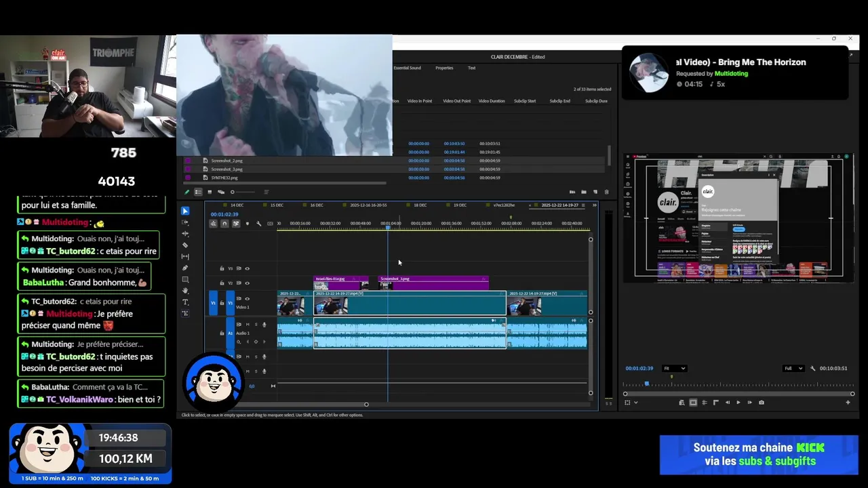Screen dimensions: 868x488
Task: Click the A1 track target button
Action: click(x=230, y=333)
